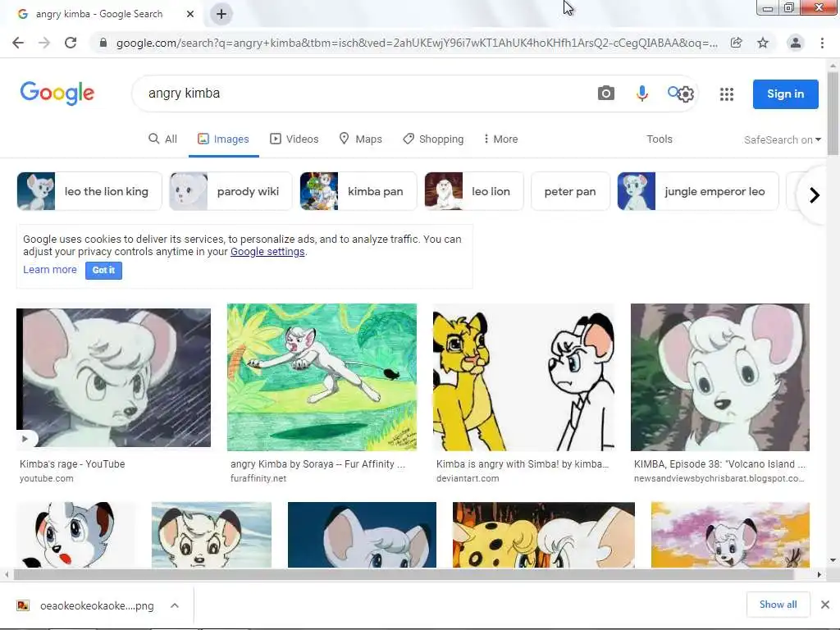Click the furaffinity.net source text
This screenshot has height=630, width=840.
click(x=258, y=478)
